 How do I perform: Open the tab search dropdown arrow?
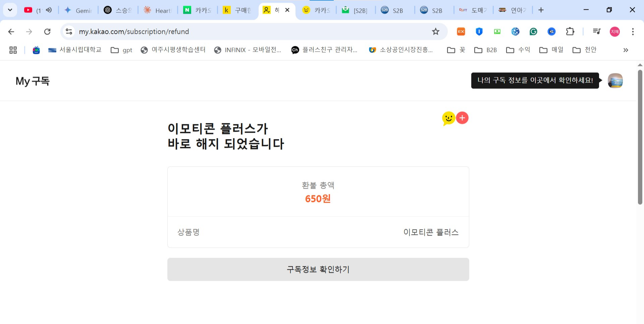[10, 10]
